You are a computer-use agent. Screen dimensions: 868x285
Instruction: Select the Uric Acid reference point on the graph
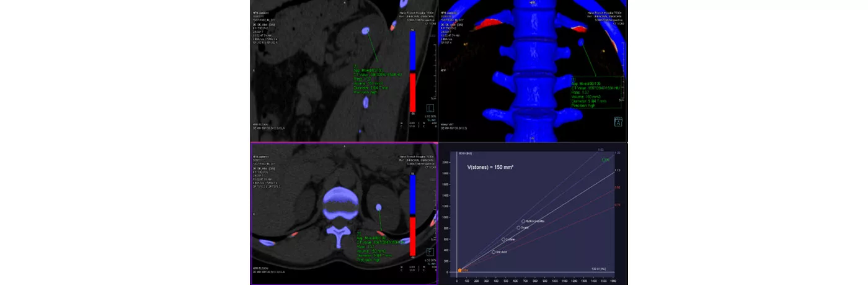[494, 251]
